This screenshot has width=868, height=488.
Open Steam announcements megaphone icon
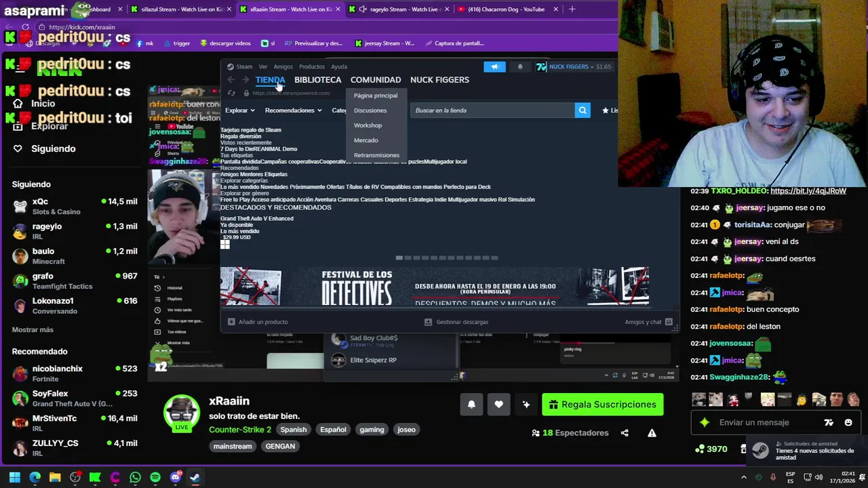(x=494, y=66)
